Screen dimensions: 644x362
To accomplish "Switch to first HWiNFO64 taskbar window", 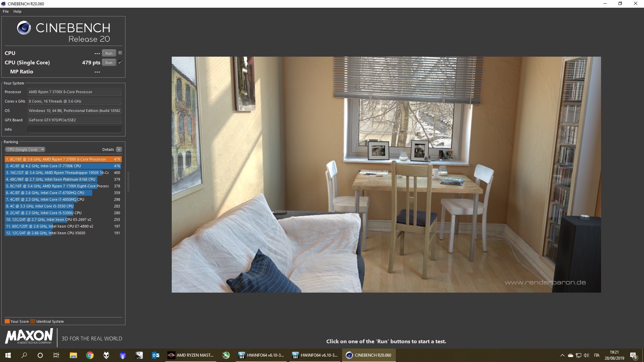I will tap(261, 355).
